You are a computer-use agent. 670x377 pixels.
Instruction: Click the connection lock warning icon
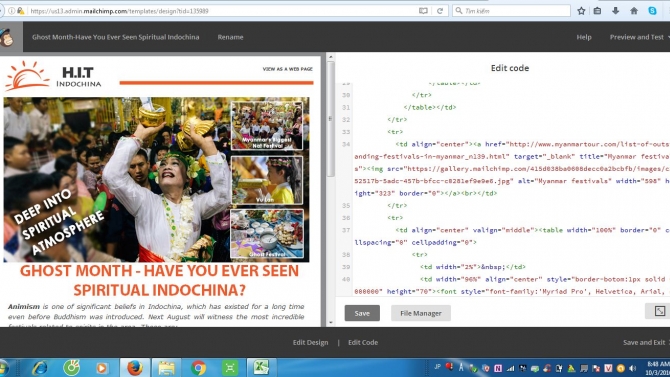(x=21, y=11)
